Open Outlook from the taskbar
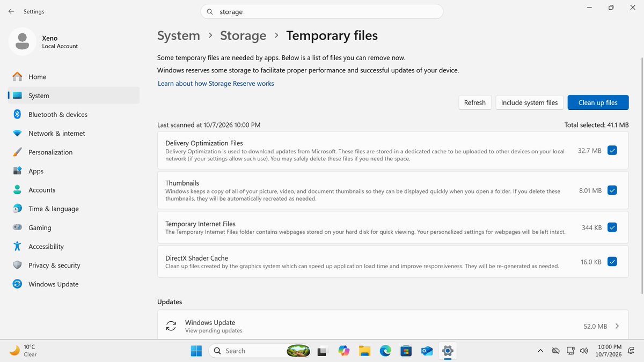Screen dimensions: 644x362 [427, 351]
